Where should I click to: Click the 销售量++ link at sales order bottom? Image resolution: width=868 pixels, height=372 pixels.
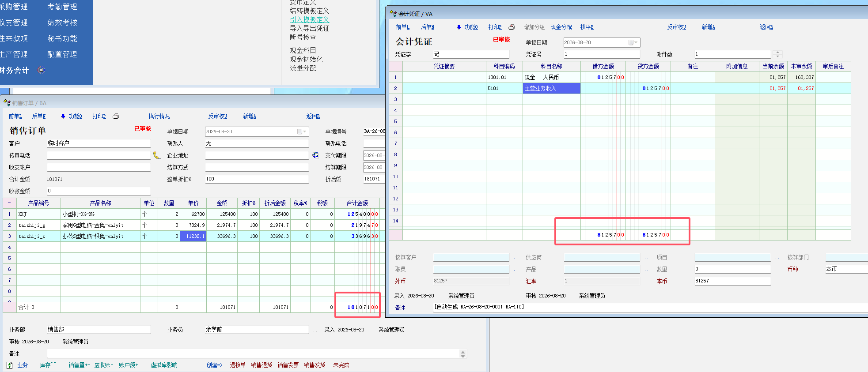[x=80, y=365]
